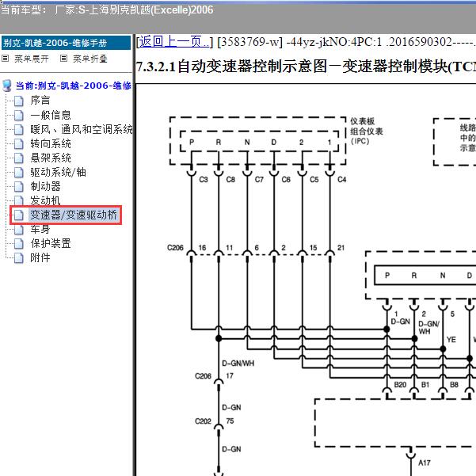This screenshot has height=476, width=476.
Task: Click the page icon next to 驱动系统/轴
Action: point(18,172)
